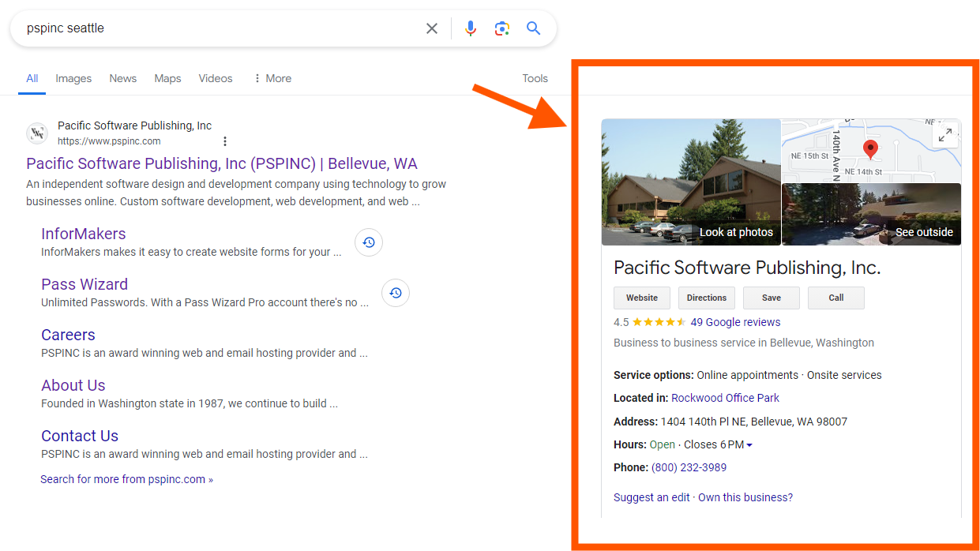The image size is (980, 551).
Task: Click the history icon beside Pass Wizard
Action: click(x=396, y=293)
